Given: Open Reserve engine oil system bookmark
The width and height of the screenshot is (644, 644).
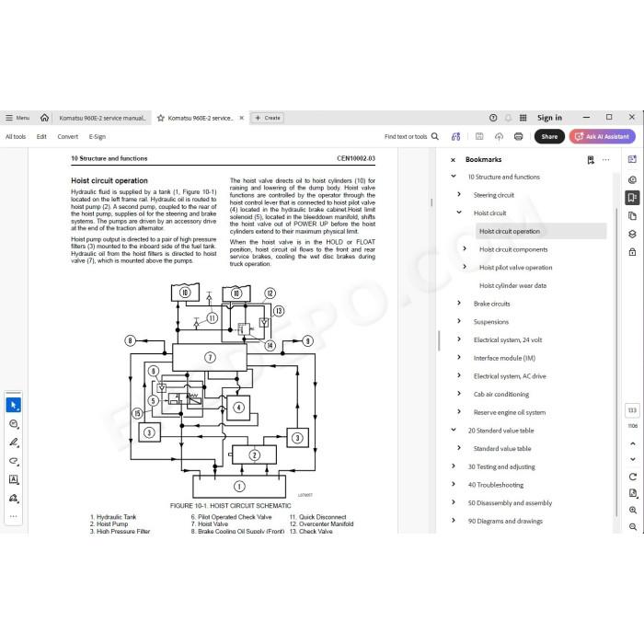Looking at the screenshot, I should (510, 412).
